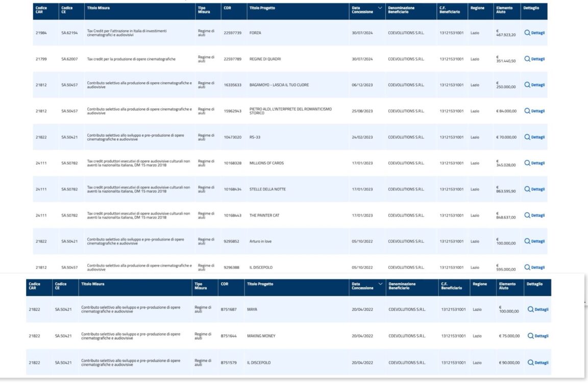Image resolution: width=588 pixels, height=392 pixels.
Task: Click the COR value 8751687
Action: 229,309
